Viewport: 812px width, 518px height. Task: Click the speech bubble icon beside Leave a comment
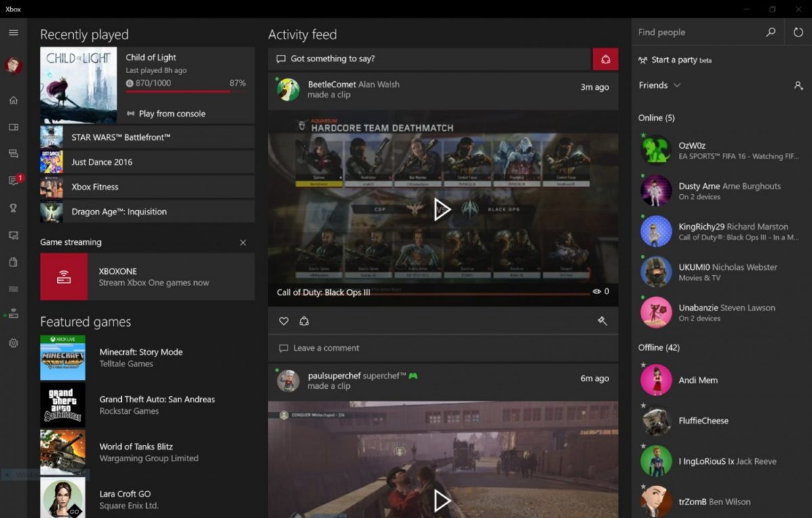point(284,348)
